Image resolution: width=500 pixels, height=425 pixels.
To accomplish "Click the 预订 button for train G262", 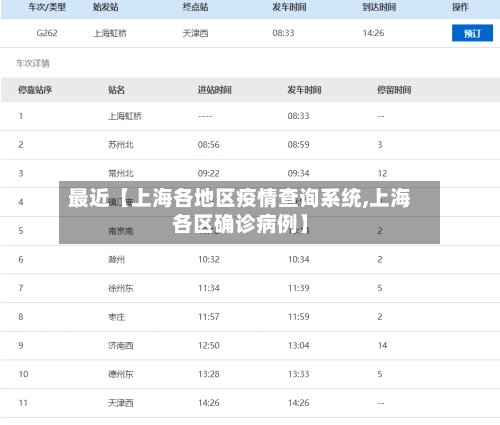I will [472, 33].
